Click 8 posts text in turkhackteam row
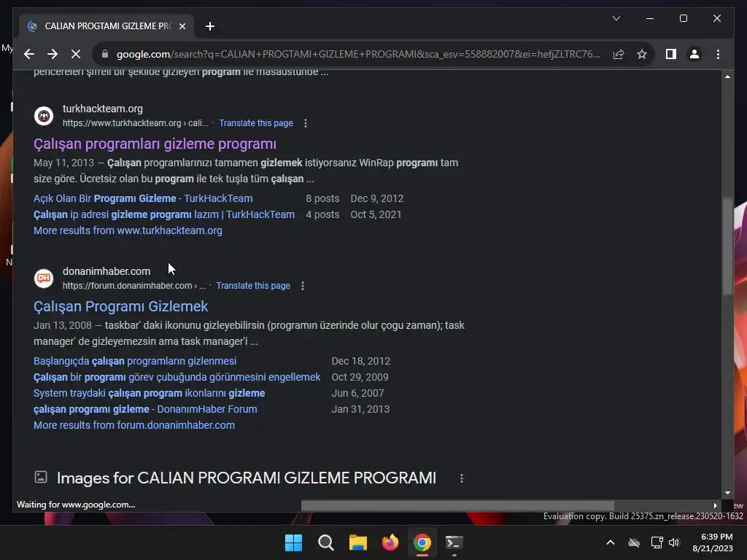747x560 pixels. (x=322, y=198)
